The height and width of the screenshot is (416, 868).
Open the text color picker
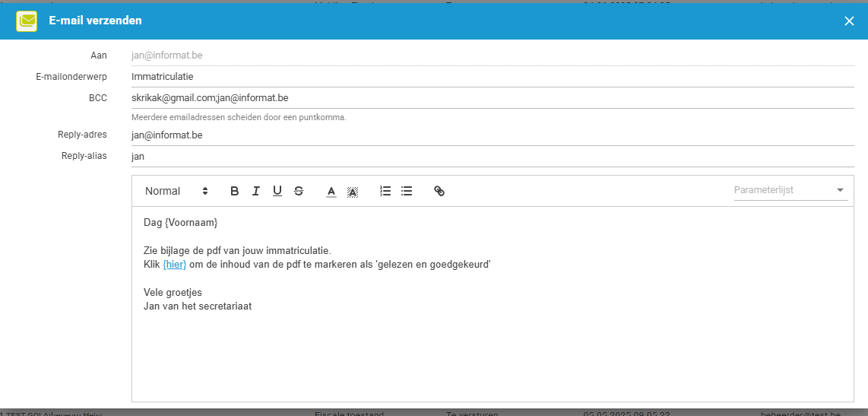click(331, 192)
